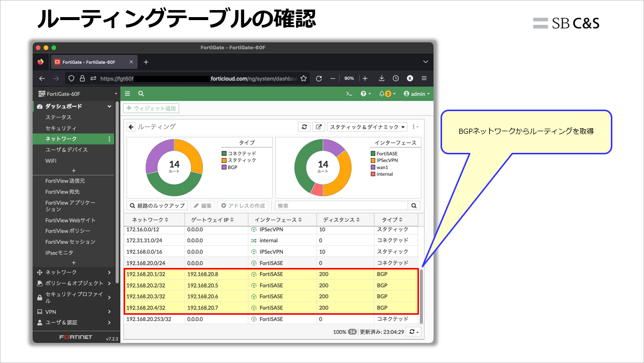Toggle BGP legend purple swatch
The image size is (644, 363).
(224, 167)
